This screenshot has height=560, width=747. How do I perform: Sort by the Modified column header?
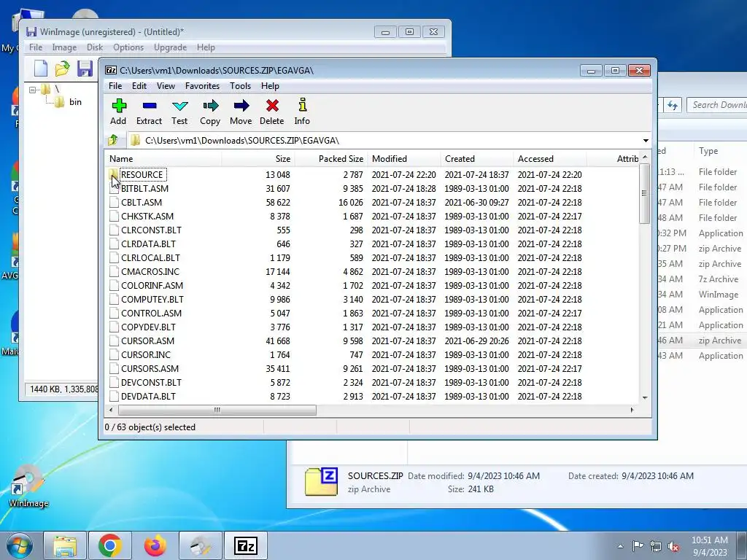[404, 158]
